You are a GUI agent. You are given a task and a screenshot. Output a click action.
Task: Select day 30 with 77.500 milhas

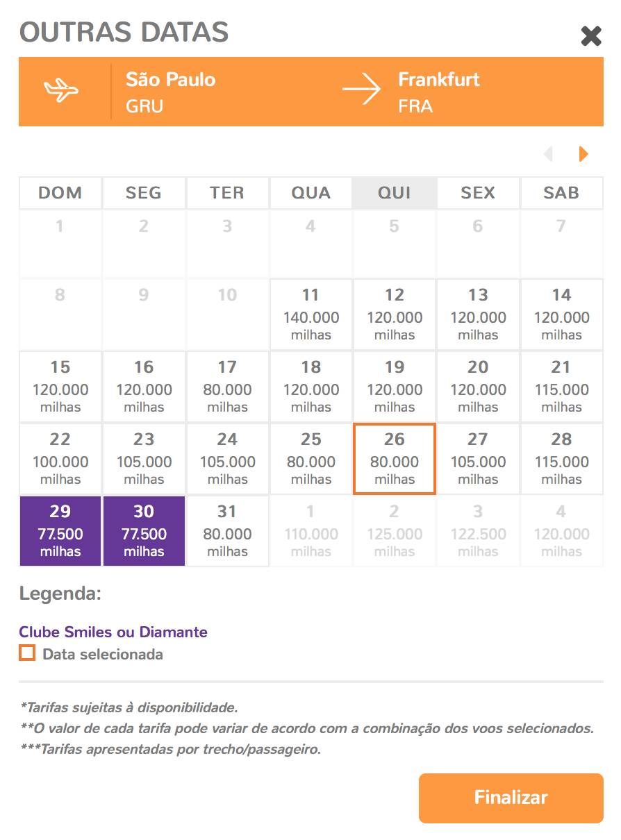point(144,531)
